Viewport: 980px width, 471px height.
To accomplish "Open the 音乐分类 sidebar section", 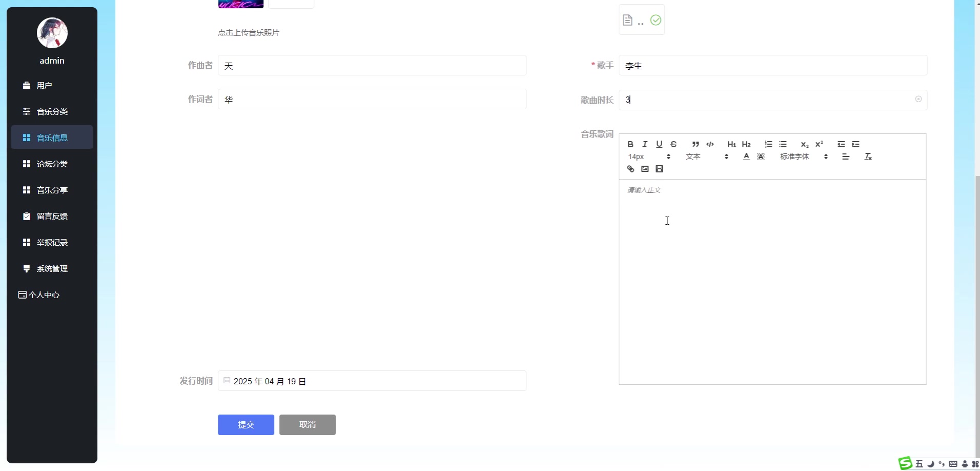I will point(52,111).
